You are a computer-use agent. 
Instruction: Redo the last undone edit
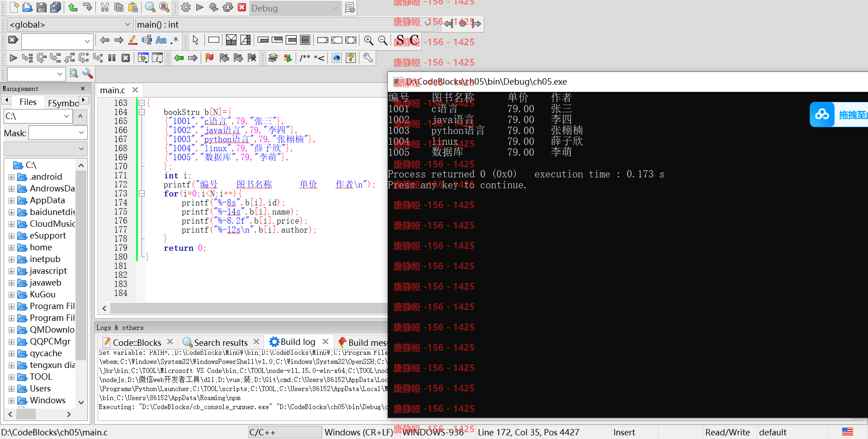pyautogui.click(x=87, y=7)
